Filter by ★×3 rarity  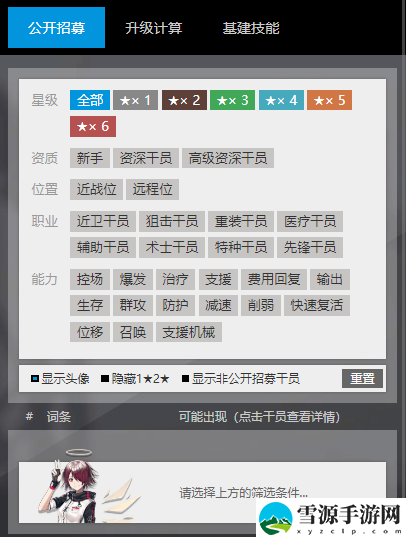232,100
